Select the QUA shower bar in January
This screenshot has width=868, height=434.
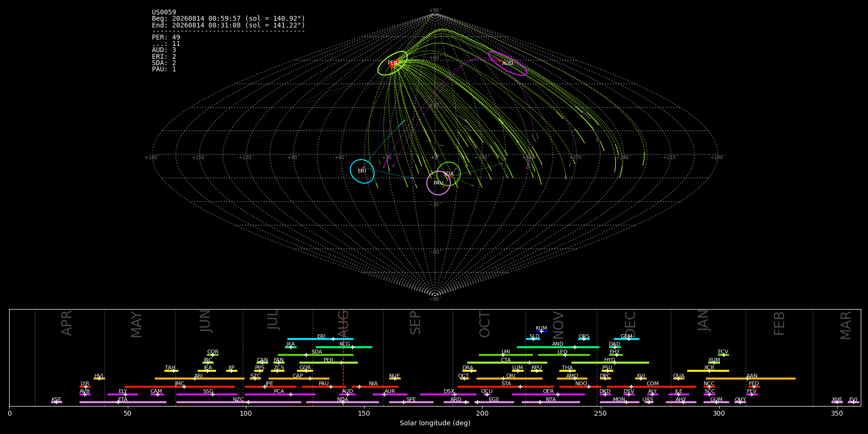coord(678,379)
